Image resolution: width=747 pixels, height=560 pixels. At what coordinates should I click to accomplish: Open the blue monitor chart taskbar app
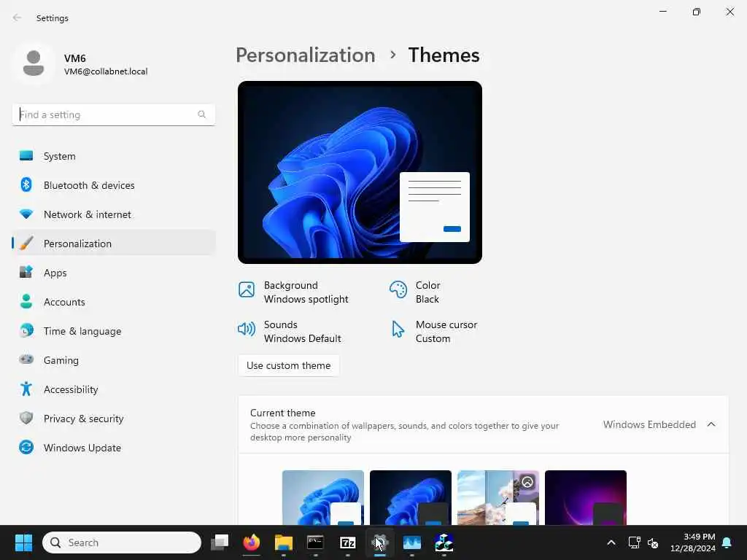pos(412,542)
